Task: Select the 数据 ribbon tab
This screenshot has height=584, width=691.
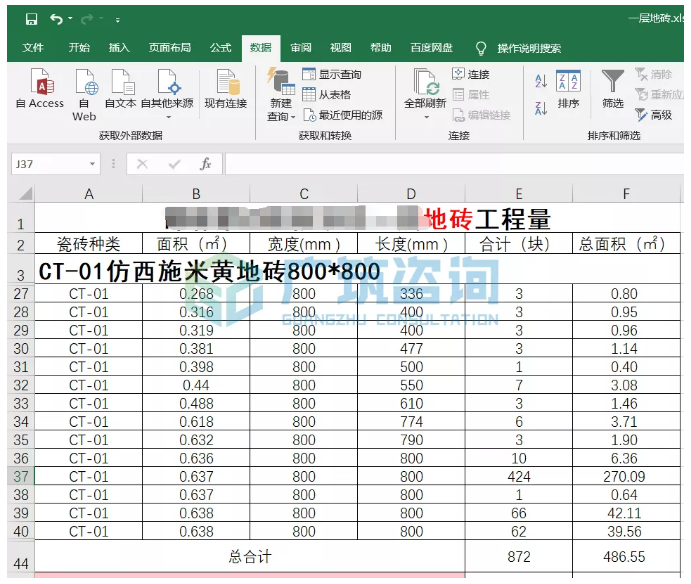Action: point(261,48)
